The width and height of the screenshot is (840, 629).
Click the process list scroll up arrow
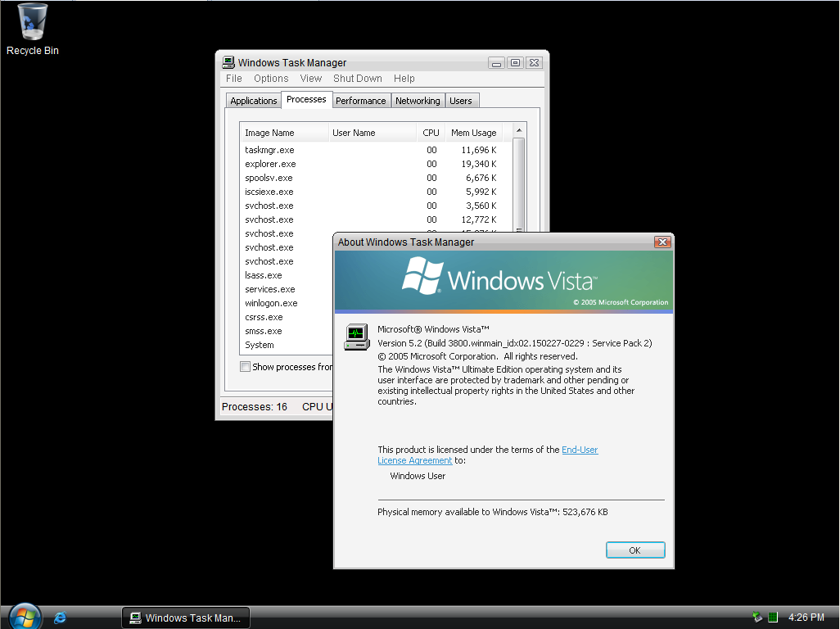[518, 130]
